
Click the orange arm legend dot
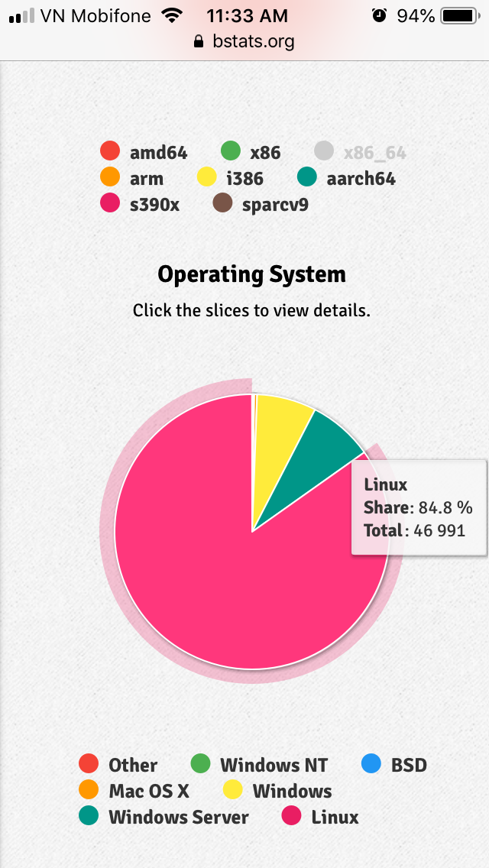[x=111, y=177]
